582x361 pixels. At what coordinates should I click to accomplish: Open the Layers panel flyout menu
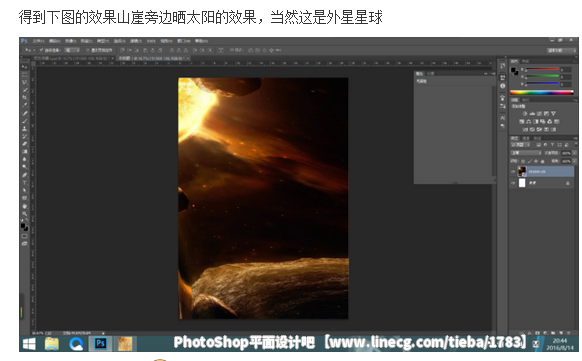pos(575,138)
